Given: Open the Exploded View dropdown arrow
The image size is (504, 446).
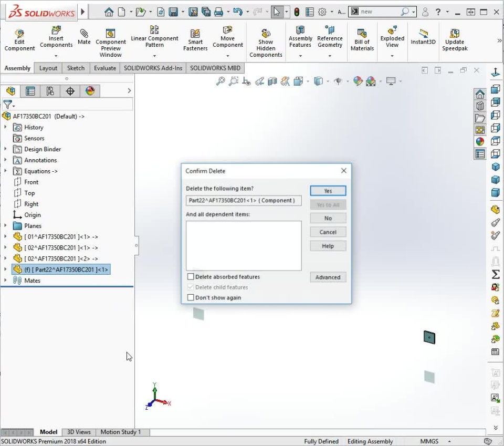Looking at the screenshot, I should 392,56.
